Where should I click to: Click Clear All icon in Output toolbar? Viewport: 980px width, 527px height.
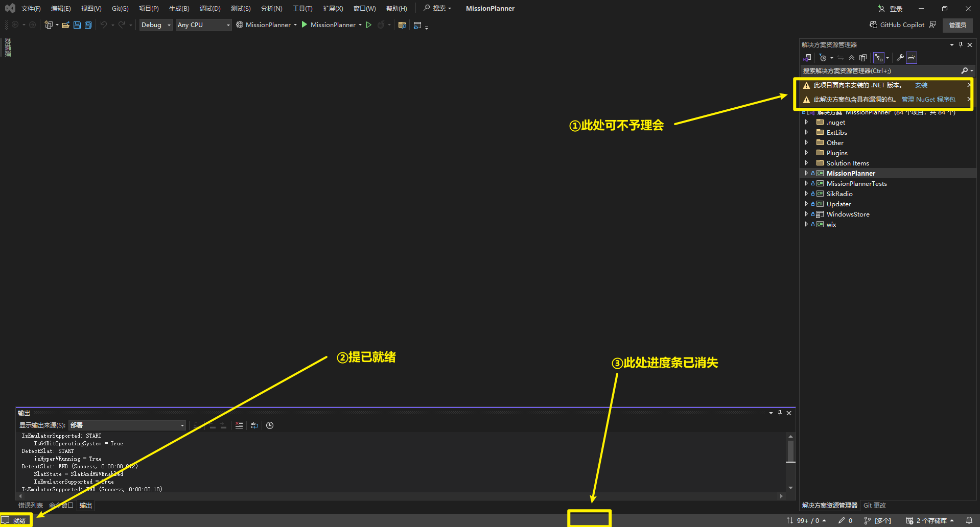[239, 425]
